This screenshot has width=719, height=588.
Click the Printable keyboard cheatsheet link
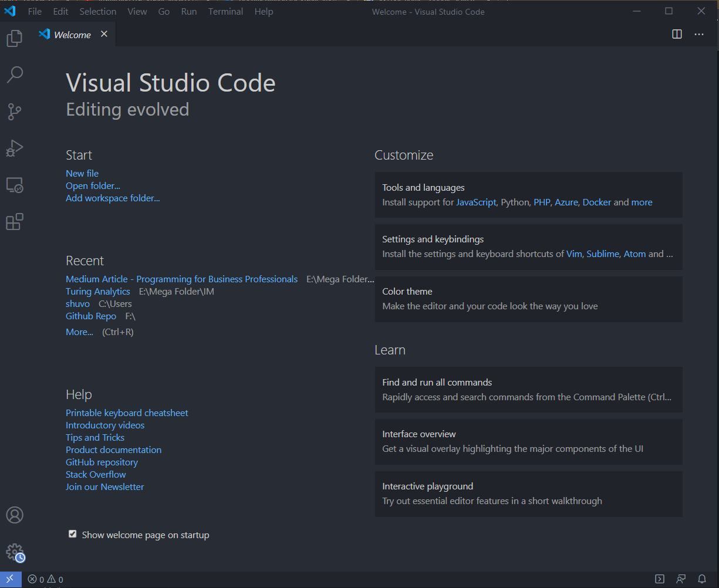coord(126,413)
